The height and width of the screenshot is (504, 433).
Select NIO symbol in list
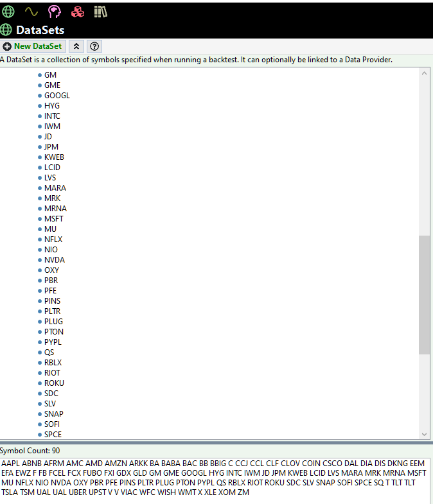click(x=51, y=250)
